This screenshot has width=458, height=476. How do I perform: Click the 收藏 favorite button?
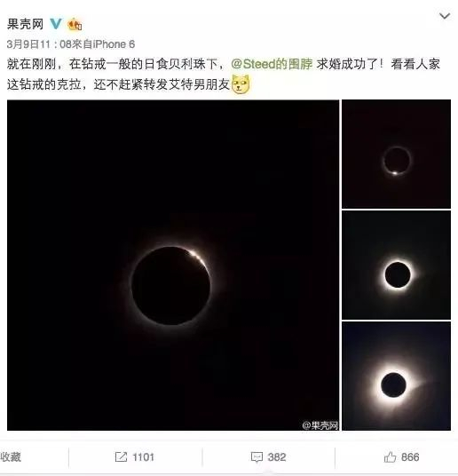point(11,456)
